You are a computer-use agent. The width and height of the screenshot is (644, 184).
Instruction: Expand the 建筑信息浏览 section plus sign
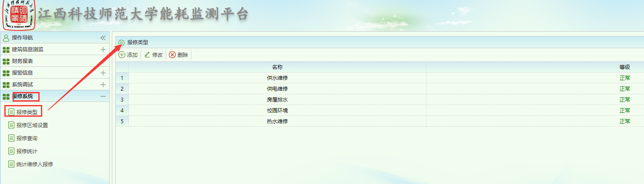click(103, 49)
